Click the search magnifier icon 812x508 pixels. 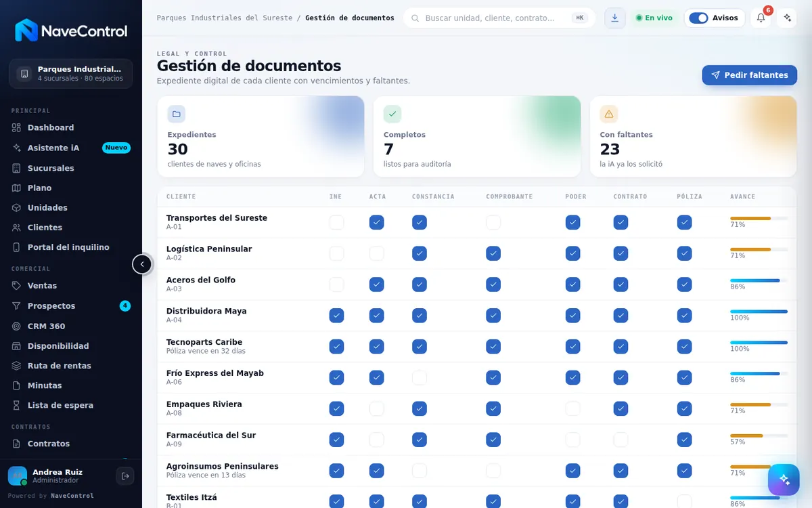coord(415,18)
